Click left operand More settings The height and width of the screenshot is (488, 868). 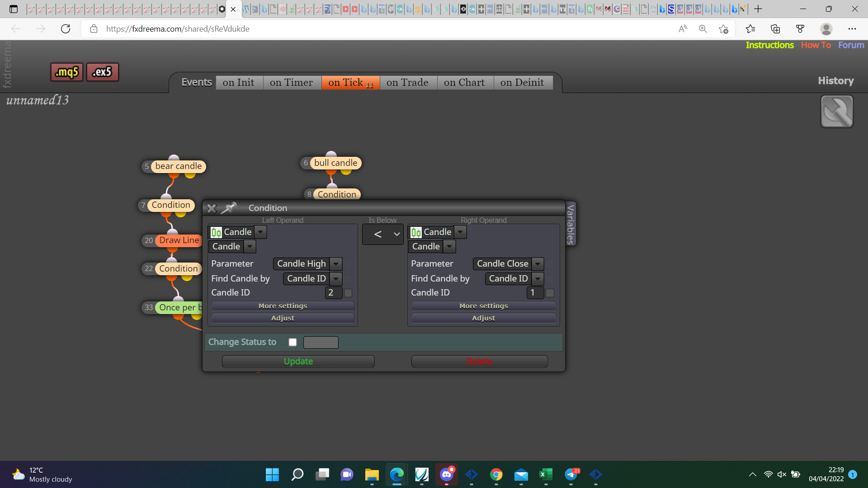click(283, 306)
